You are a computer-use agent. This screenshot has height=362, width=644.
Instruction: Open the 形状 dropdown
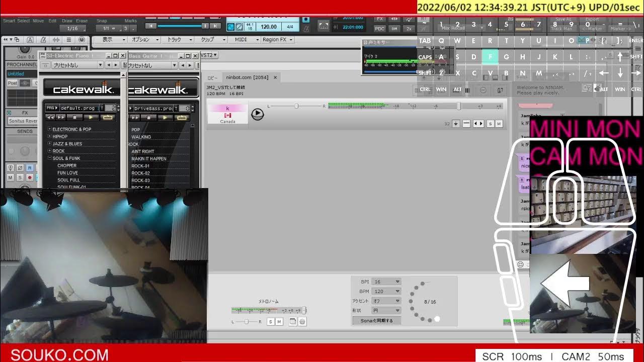point(386,311)
